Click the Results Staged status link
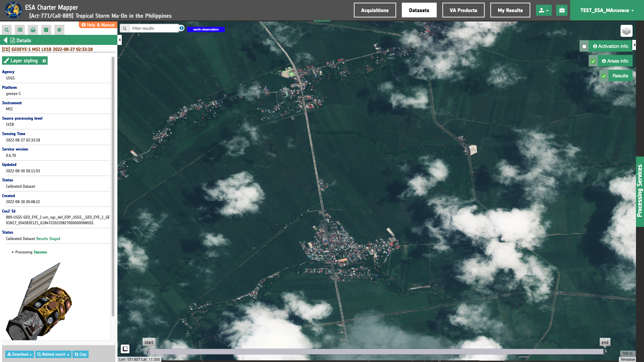 coord(48,239)
